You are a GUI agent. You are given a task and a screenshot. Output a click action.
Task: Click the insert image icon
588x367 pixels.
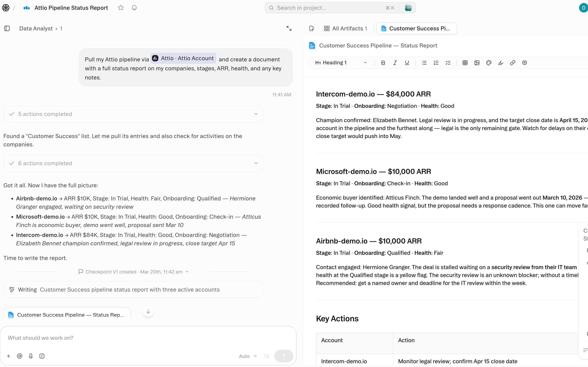tap(477, 63)
